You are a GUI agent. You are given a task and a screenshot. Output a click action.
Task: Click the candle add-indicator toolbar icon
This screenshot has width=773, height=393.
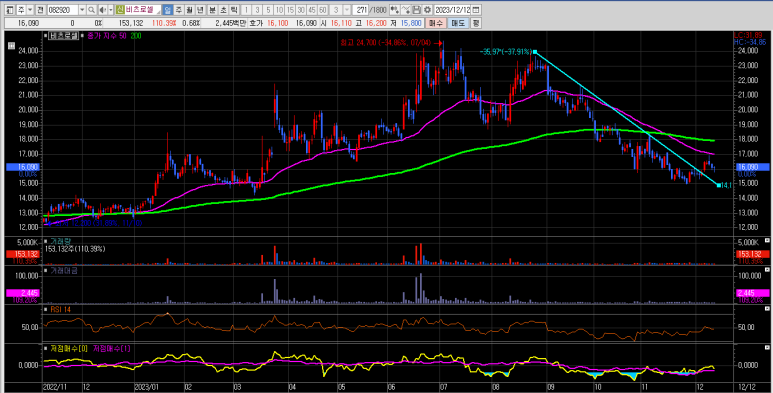pyautogui.click(x=394, y=10)
